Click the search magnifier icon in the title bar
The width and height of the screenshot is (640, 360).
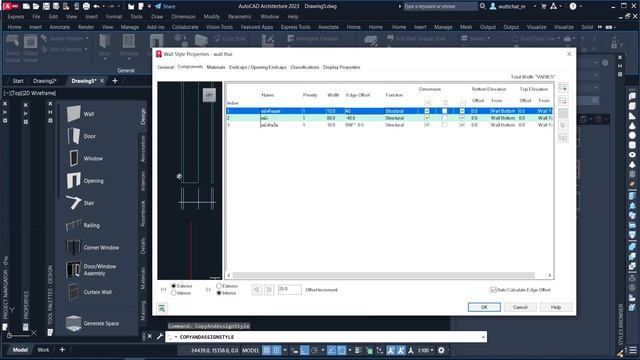[x=482, y=6]
